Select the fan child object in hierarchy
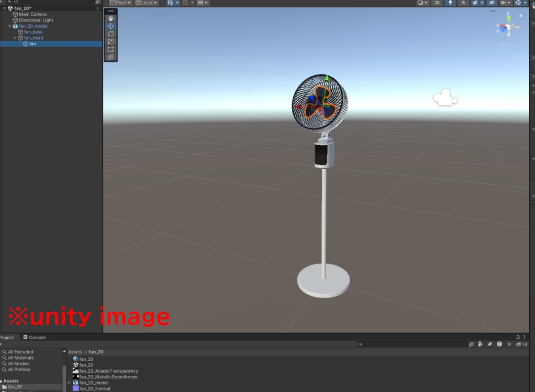Screen dimensions: 535x392 point(32,44)
